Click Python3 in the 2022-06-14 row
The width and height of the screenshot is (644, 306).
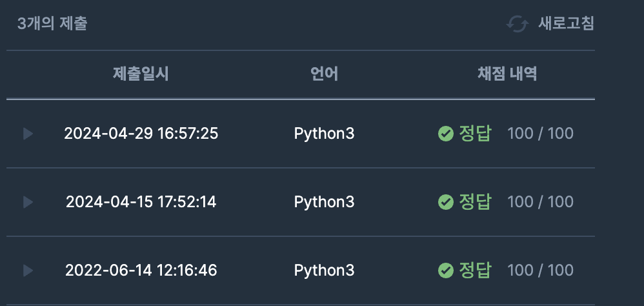click(324, 270)
